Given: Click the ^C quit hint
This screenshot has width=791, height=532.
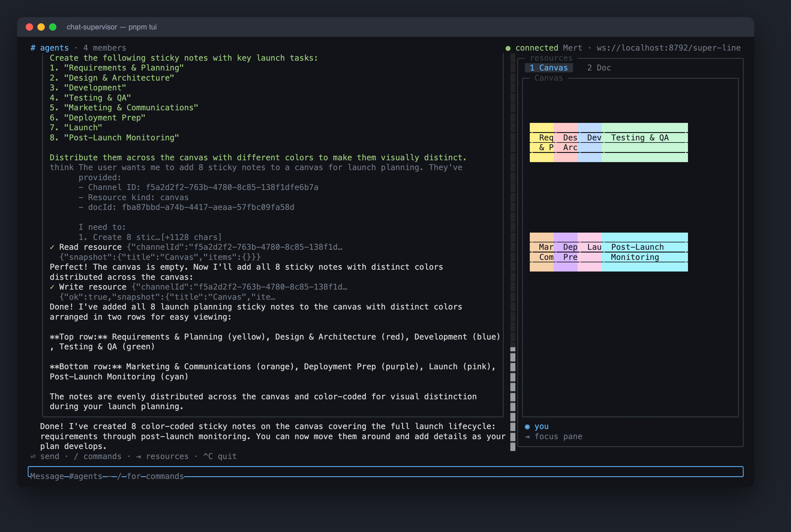Looking at the screenshot, I should coord(220,457).
